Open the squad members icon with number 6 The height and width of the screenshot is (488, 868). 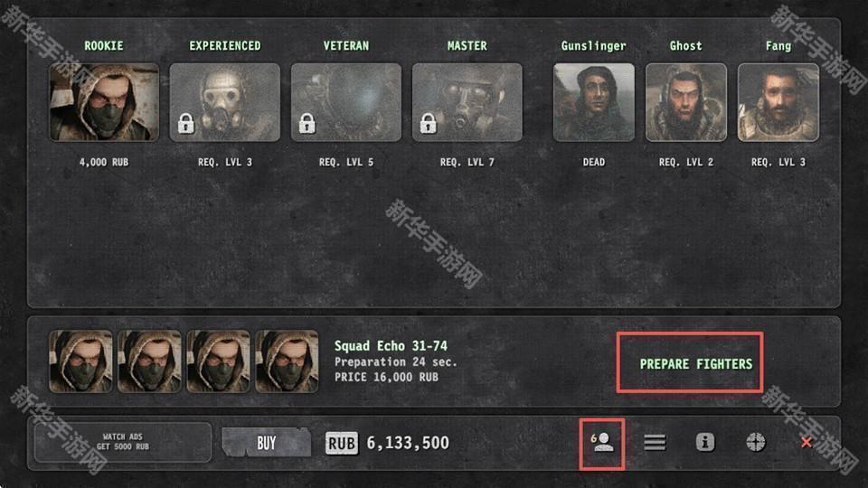(x=602, y=443)
